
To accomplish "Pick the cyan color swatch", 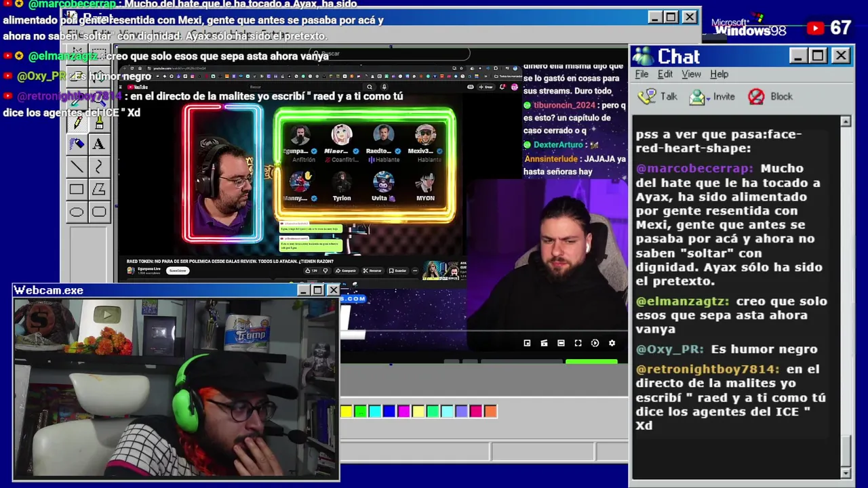I will [375, 411].
